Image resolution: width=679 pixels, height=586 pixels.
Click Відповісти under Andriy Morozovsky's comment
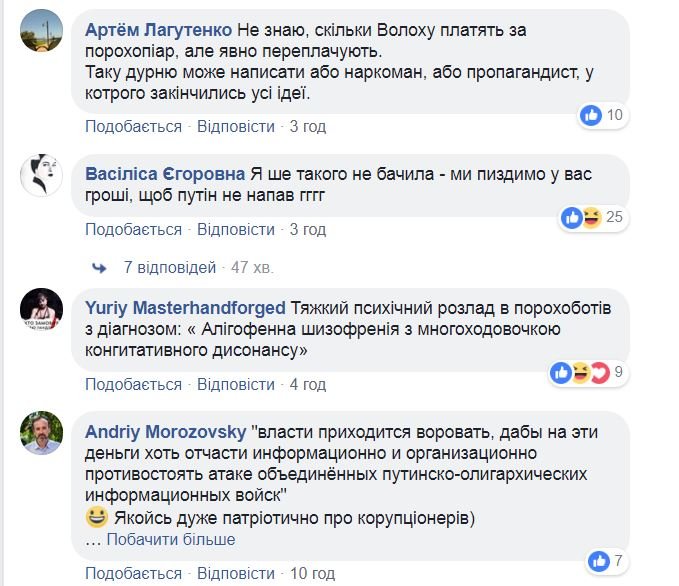[x=235, y=574]
